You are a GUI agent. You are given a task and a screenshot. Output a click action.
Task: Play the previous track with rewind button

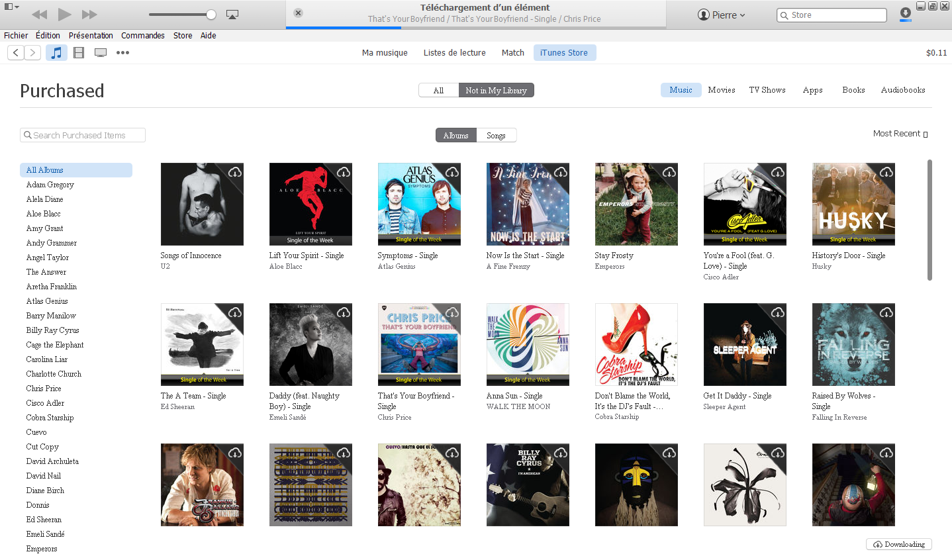pyautogui.click(x=40, y=15)
